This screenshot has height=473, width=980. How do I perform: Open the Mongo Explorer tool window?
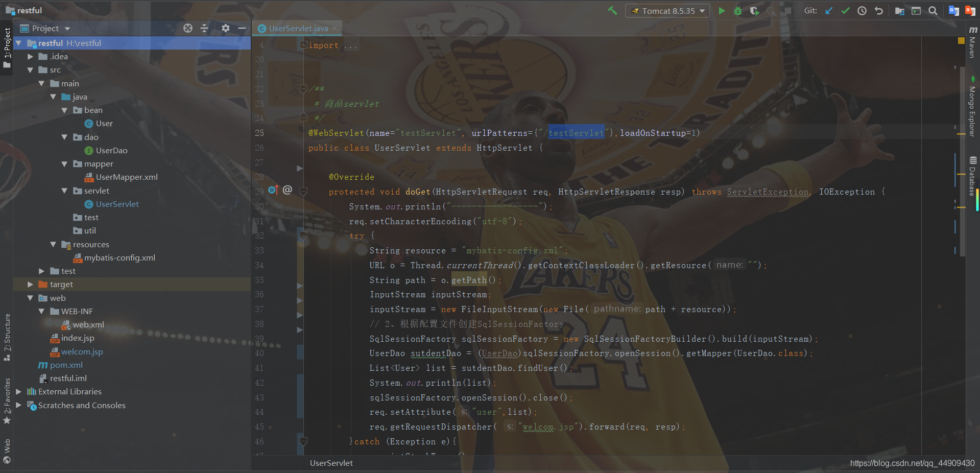(x=972, y=107)
